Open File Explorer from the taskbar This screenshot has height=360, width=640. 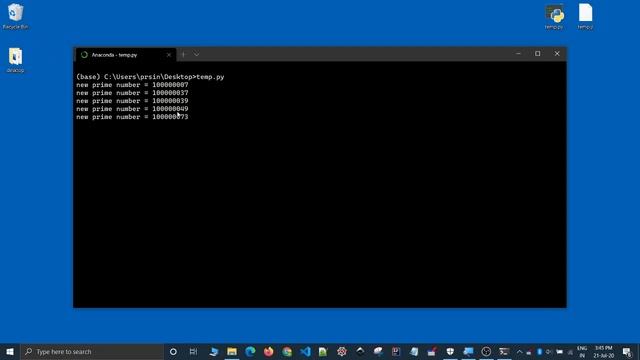pos(232,351)
